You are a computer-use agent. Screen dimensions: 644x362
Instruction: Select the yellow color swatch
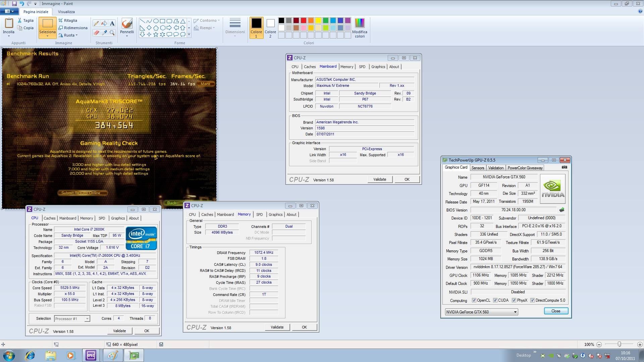tap(318, 20)
